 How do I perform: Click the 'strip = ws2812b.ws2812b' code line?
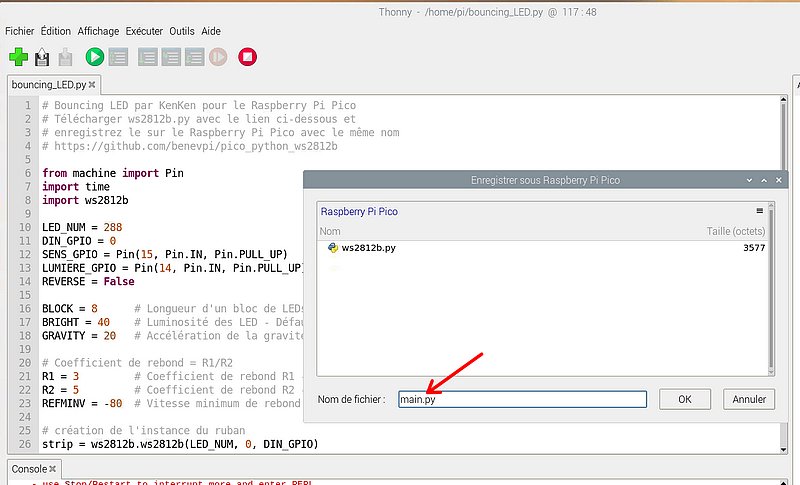(180, 444)
